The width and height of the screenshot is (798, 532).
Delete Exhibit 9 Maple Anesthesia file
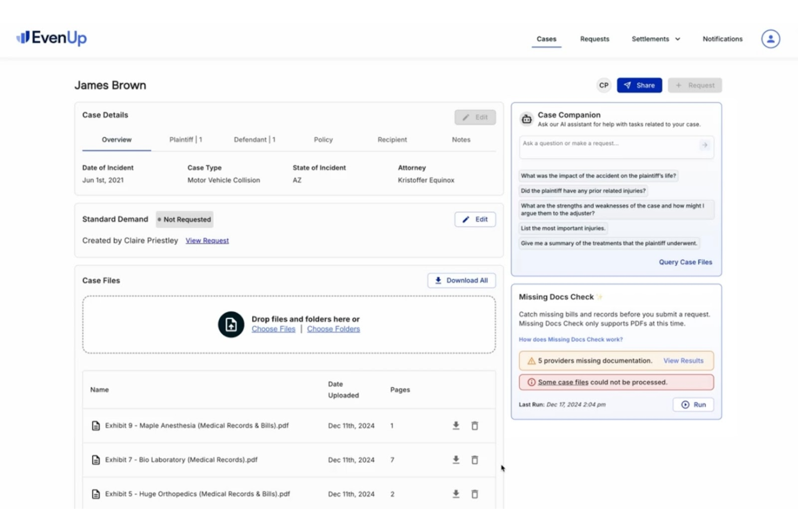(475, 426)
